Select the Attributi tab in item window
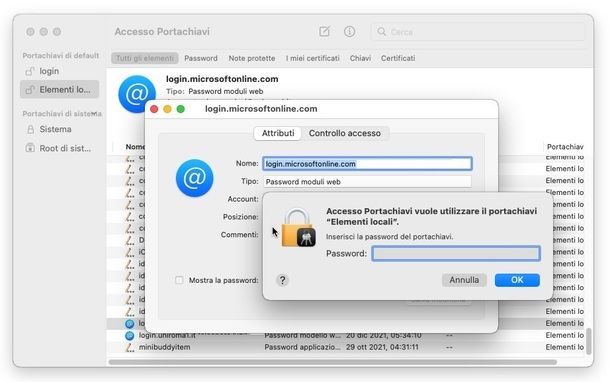 pos(278,133)
